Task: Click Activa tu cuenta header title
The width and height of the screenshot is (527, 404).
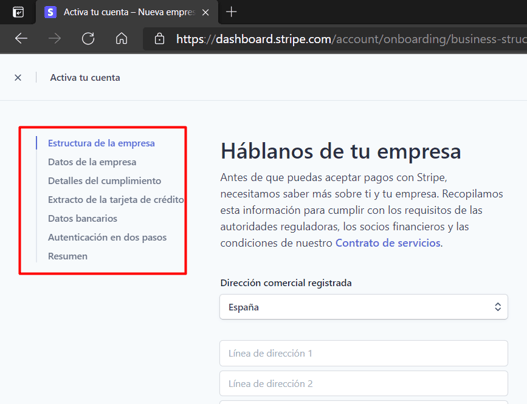Action: [x=85, y=78]
